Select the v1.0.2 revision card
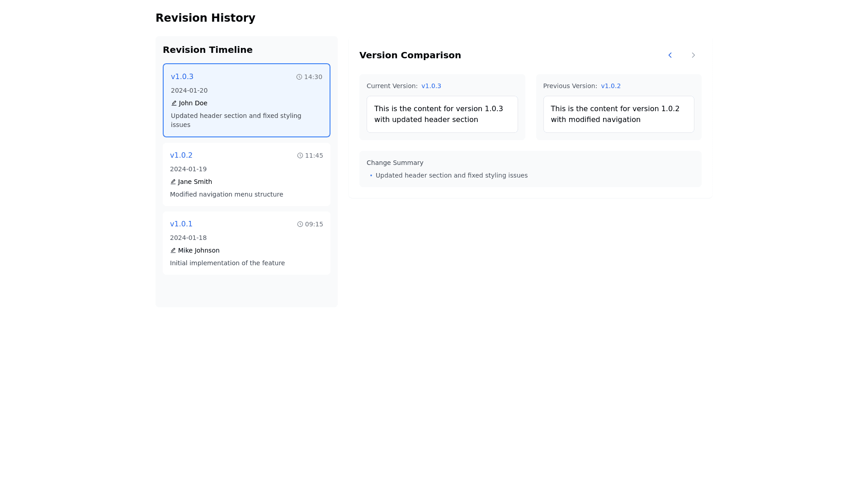868x488 pixels. (x=246, y=174)
